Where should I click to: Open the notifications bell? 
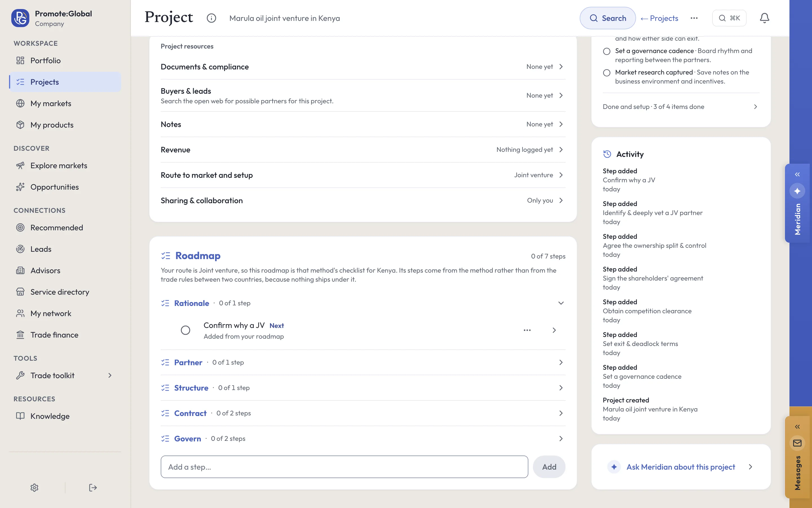tap(764, 18)
